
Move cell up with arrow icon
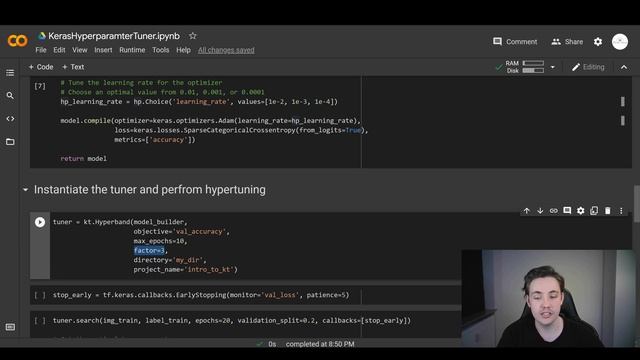pos(527,211)
